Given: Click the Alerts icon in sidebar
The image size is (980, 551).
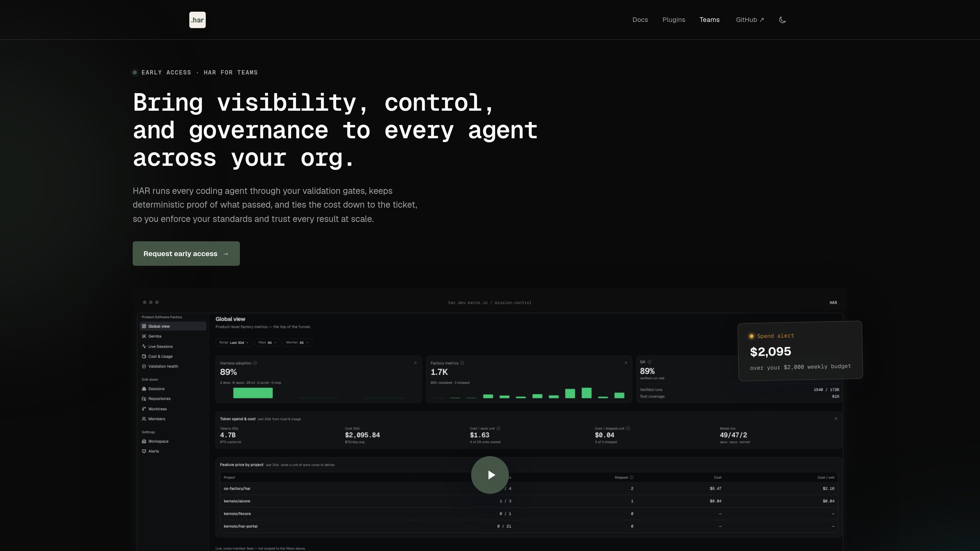Looking at the screenshot, I should point(144,451).
